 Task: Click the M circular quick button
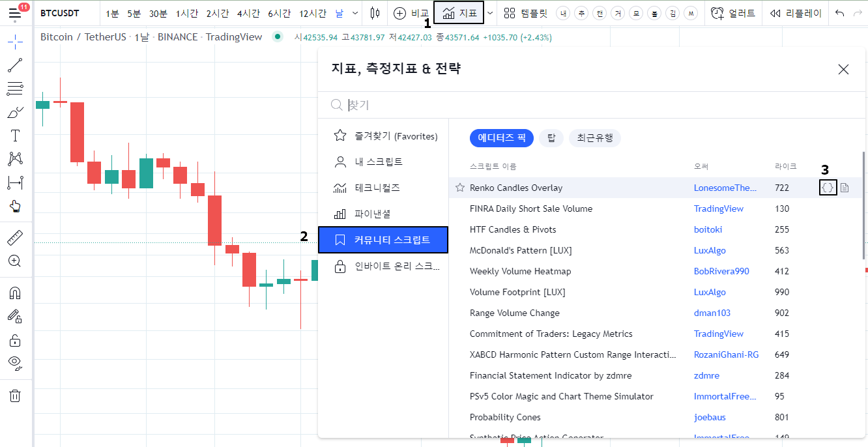point(691,13)
